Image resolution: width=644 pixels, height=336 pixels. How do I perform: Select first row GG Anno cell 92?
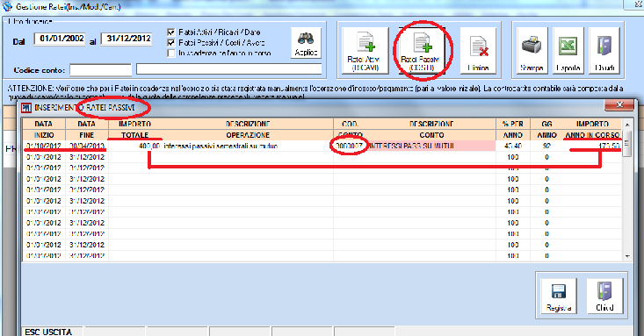pos(546,146)
